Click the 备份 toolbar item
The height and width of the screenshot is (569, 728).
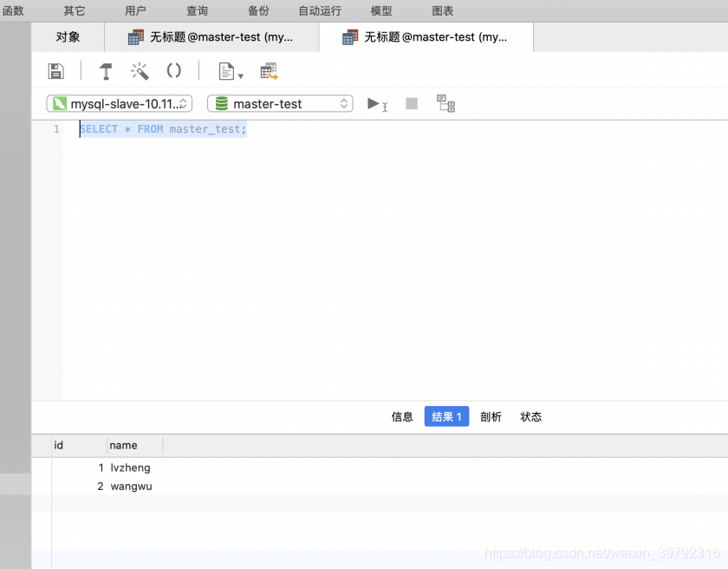click(258, 10)
